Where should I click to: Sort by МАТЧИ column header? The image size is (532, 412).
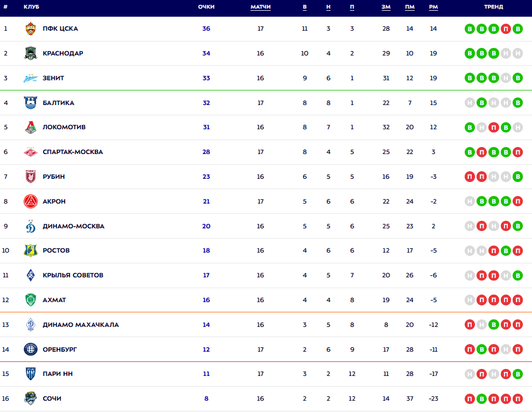click(x=260, y=7)
